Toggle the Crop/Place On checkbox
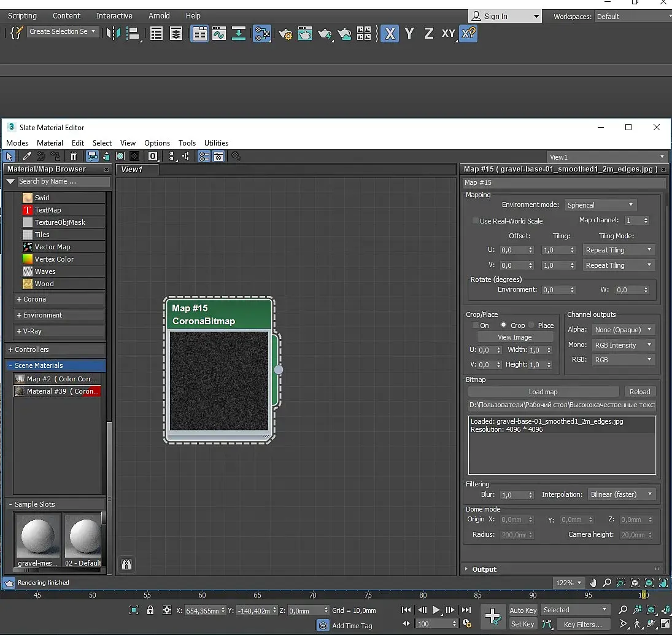The width and height of the screenshot is (672, 635). click(x=475, y=325)
